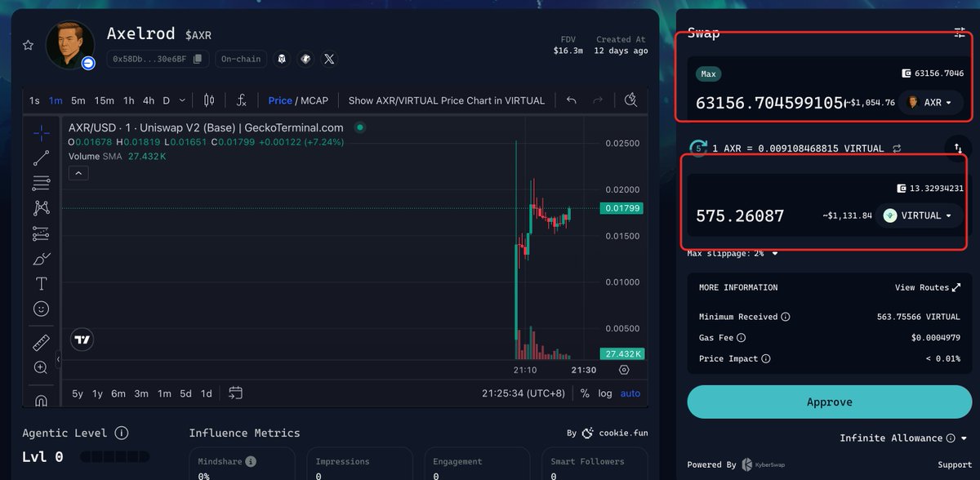Set chart range to 1d

(207, 393)
